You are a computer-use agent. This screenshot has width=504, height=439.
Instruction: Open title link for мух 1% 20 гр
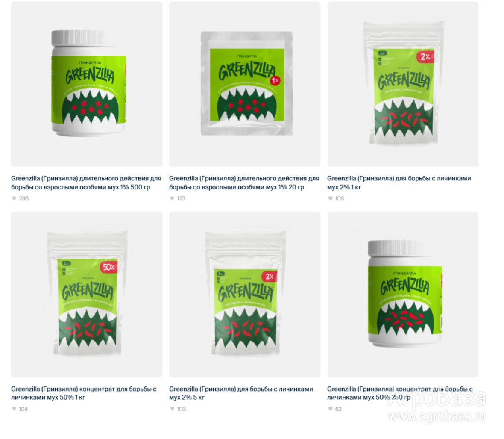tap(244, 183)
